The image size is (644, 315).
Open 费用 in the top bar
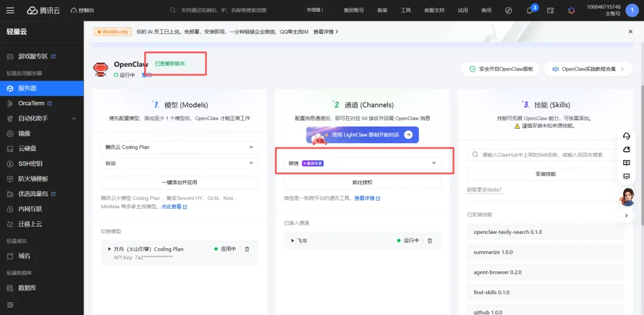point(487,10)
